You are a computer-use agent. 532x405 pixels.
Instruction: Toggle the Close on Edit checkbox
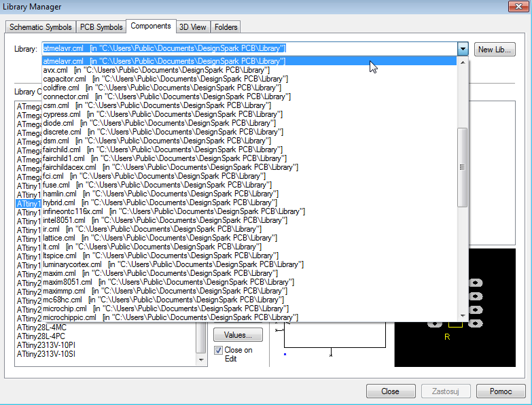(218, 350)
